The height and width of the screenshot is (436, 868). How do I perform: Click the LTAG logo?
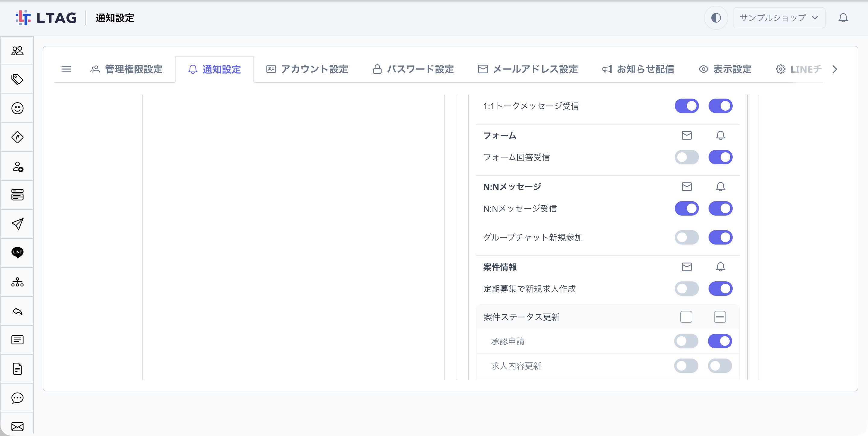click(46, 18)
